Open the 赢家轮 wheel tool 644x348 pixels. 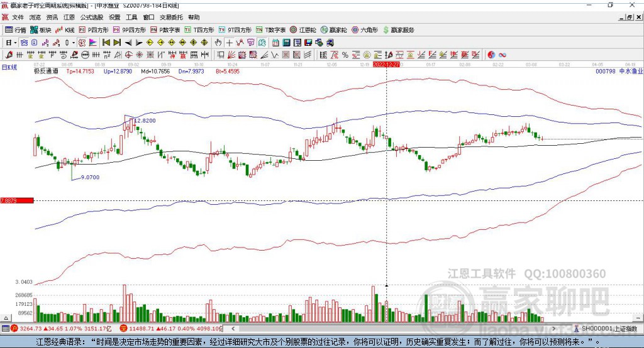(x=333, y=30)
